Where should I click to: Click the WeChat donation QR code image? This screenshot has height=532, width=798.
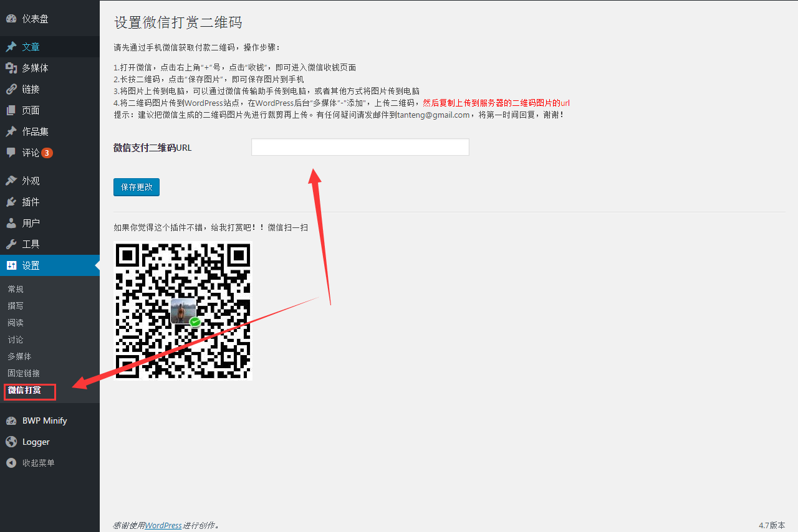183,310
